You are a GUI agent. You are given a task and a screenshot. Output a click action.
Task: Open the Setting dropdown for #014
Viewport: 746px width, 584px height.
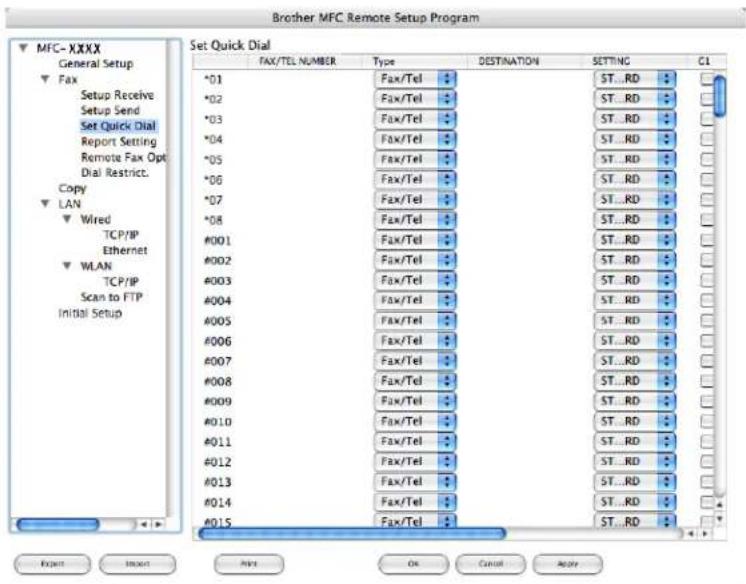click(x=635, y=502)
